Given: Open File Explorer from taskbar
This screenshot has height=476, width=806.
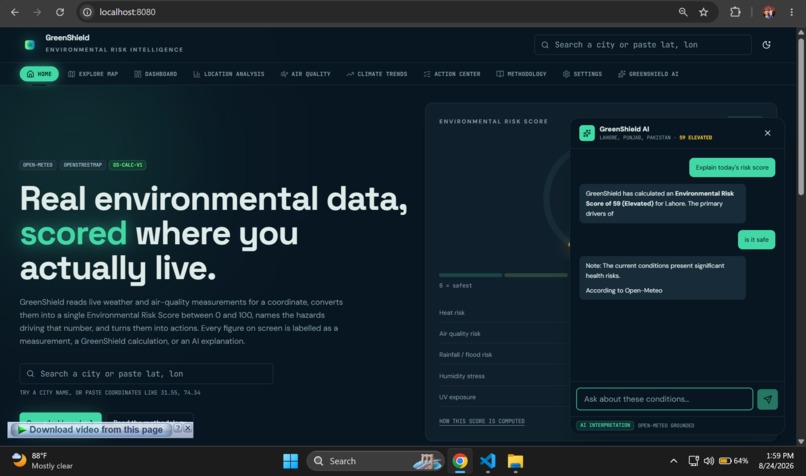Looking at the screenshot, I should (x=515, y=461).
